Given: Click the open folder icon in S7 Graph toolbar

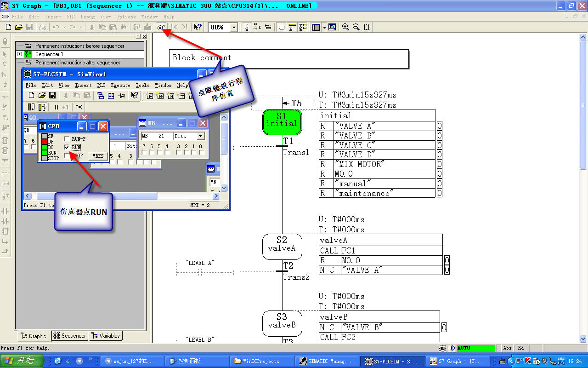Looking at the screenshot, I should pos(19,27).
